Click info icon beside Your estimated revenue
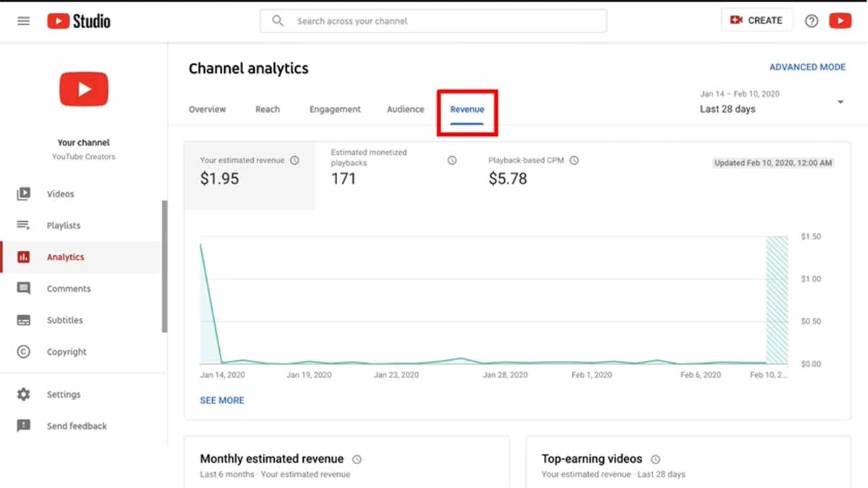 [294, 160]
